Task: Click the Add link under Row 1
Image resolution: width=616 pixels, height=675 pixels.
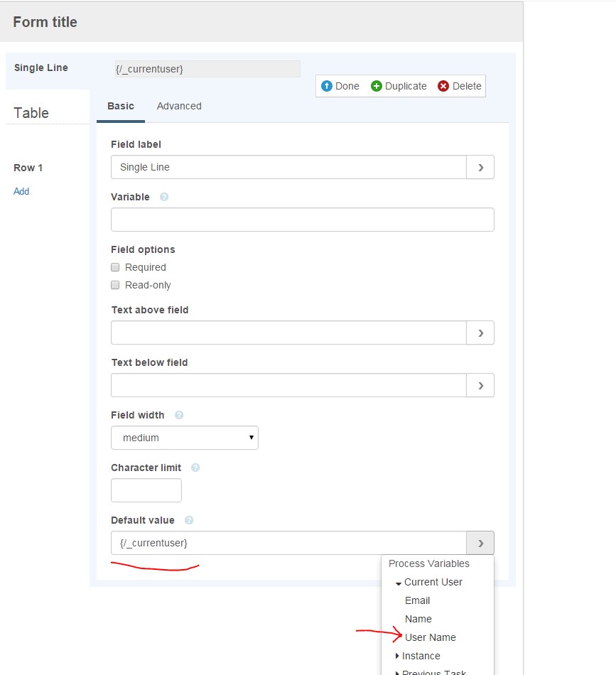Action: coord(21,191)
